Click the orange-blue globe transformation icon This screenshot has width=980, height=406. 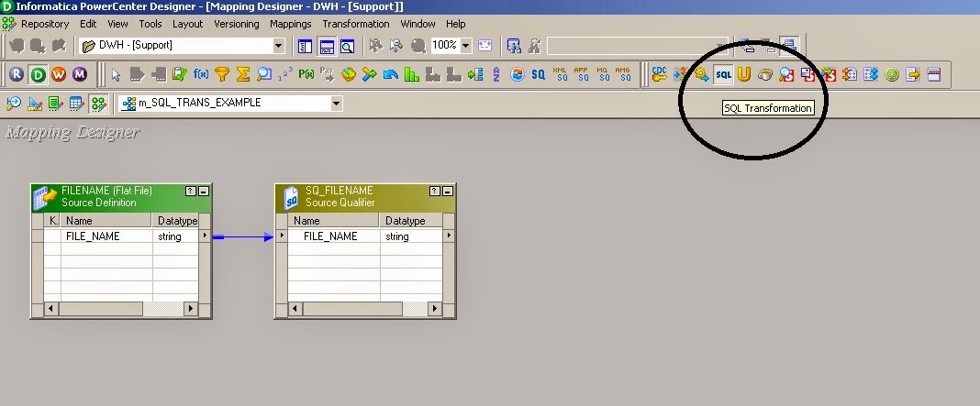(x=517, y=74)
